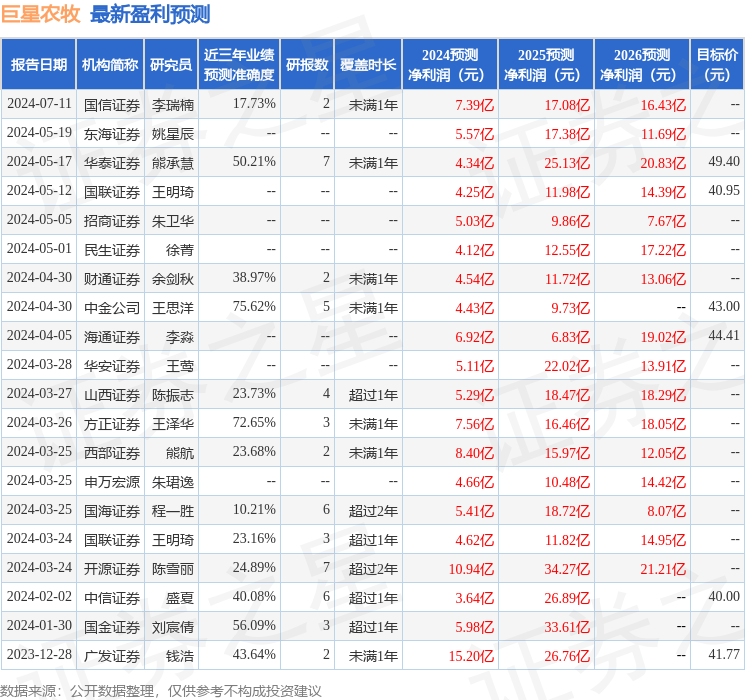Click the 机构简称 column header
The image size is (745, 700).
(x=110, y=65)
